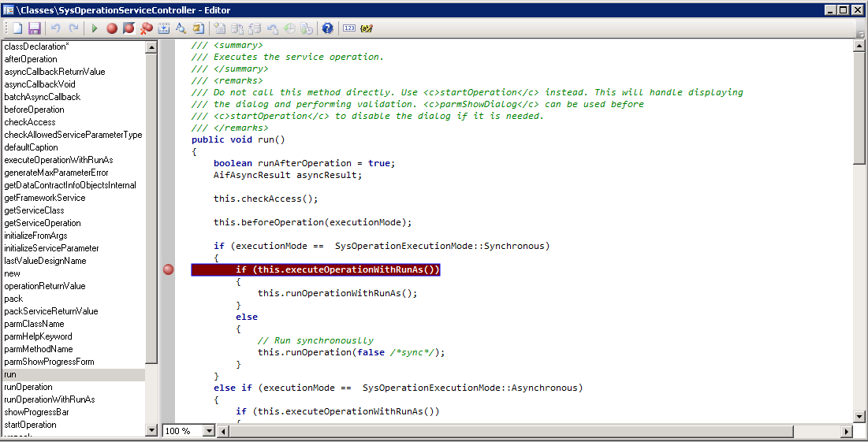Select lastValueDesignName method
The image size is (868, 442).
tap(46, 261)
